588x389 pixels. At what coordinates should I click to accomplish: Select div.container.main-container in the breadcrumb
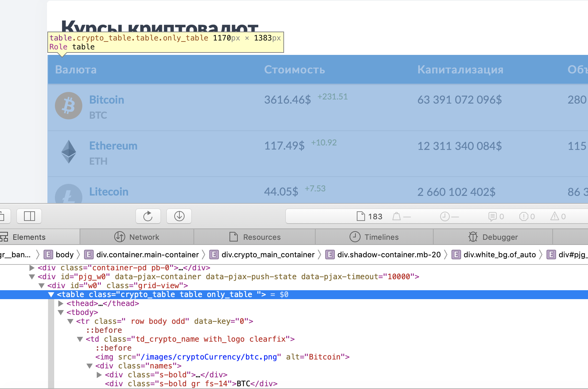(x=142, y=255)
